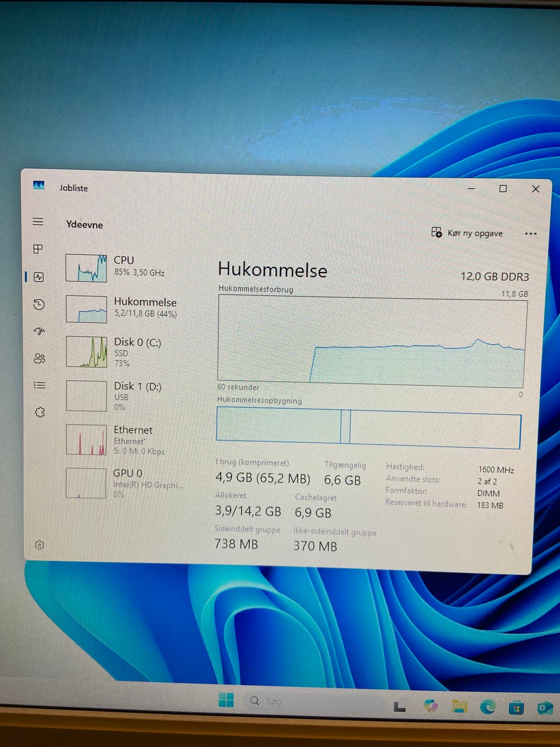Select the GPU 0 Intel HD Graphics entry
This screenshot has height=747, width=560.
pyautogui.click(x=125, y=483)
